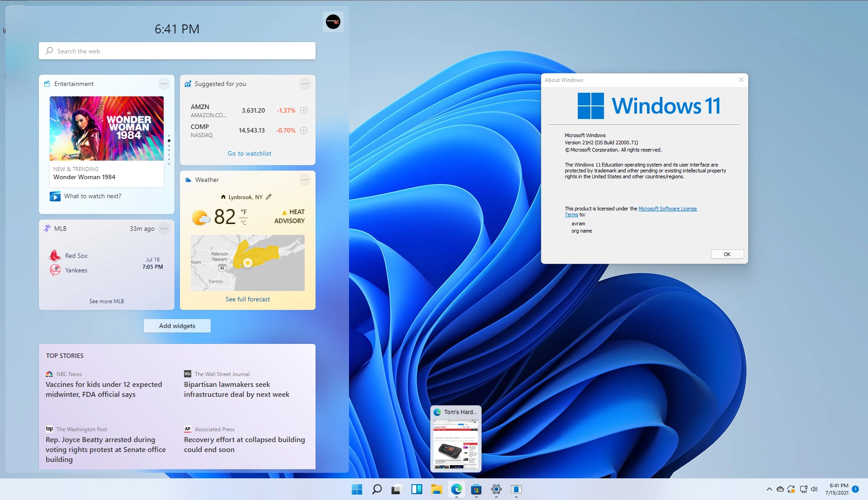Open Weather widget more options menu
This screenshot has height=500, width=868.
(305, 180)
